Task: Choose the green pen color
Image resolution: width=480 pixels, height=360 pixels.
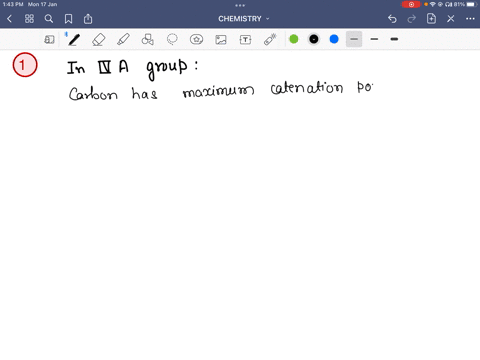Action: pos(294,39)
